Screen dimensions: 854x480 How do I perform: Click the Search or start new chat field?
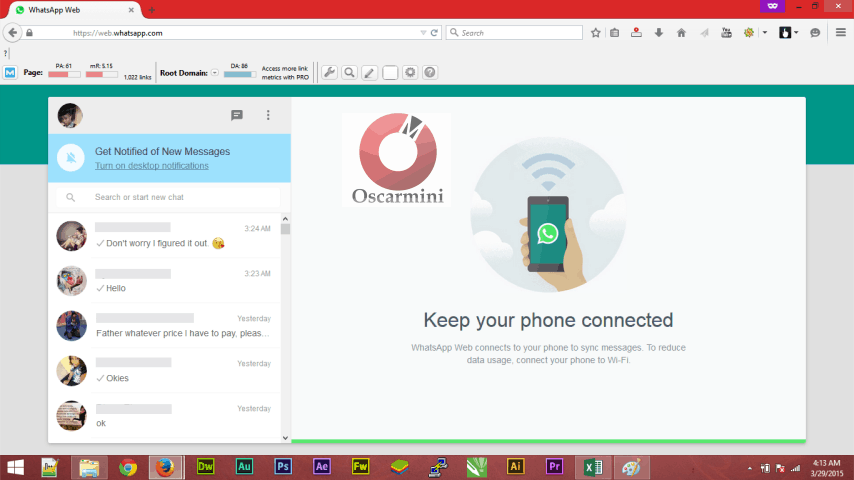[170, 198]
